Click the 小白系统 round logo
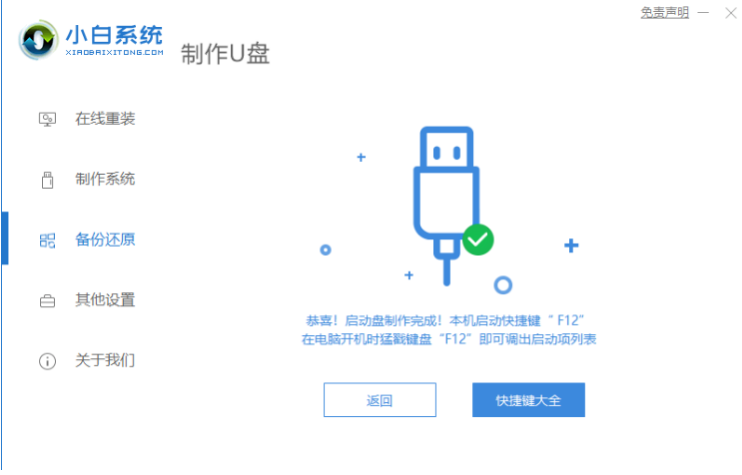742x475 pixels. tap(38, 40)
